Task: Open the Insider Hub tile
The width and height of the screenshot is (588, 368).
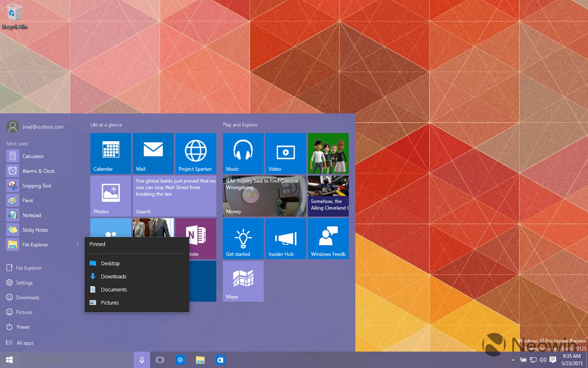Action: (x=285, y=239)
